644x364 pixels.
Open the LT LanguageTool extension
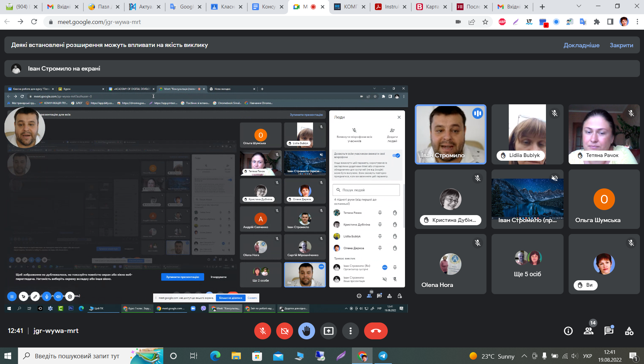529,22
